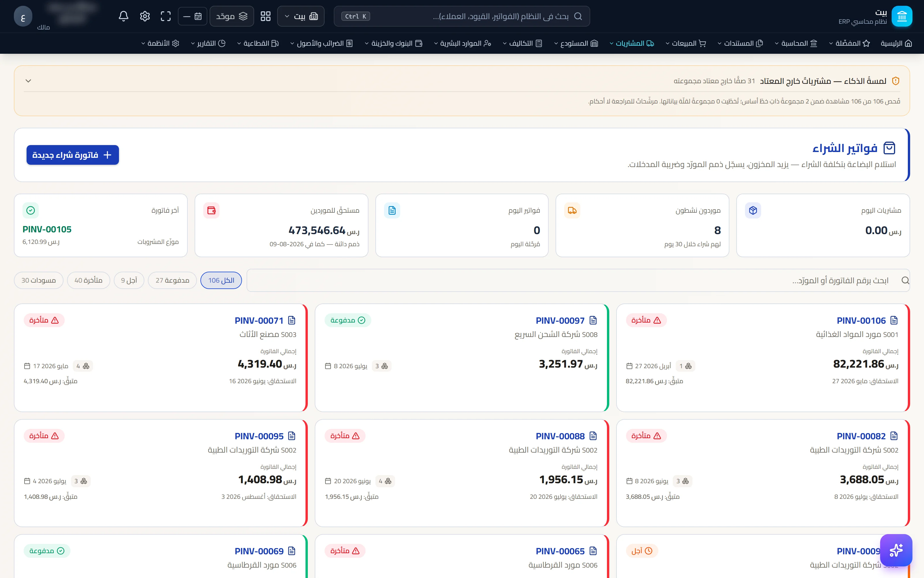Select the الكل 106 filter chip

pos(221,281)
